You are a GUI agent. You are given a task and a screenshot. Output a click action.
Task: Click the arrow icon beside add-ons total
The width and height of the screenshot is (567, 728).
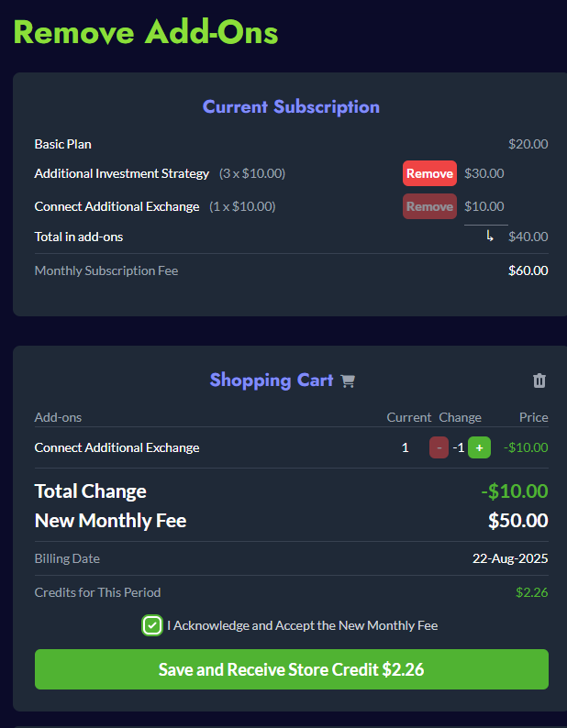point(490,237)
